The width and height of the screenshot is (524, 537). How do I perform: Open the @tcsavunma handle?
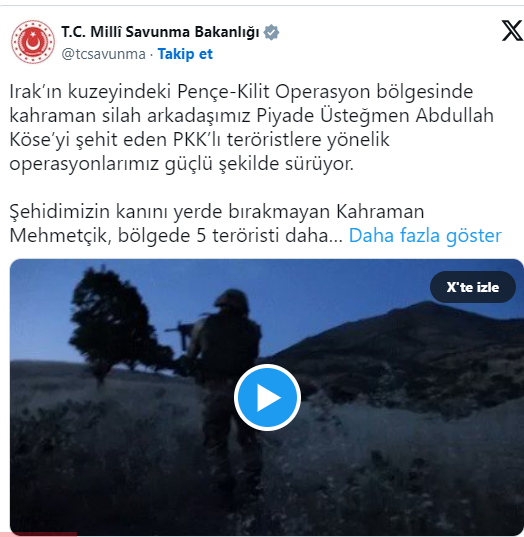coord(103,54)
